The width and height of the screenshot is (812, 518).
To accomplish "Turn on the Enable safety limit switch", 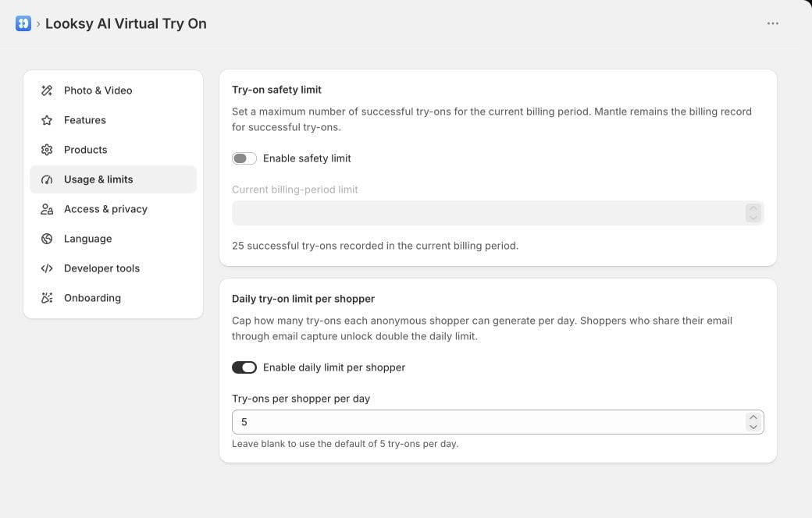I will tap(244, 158).
